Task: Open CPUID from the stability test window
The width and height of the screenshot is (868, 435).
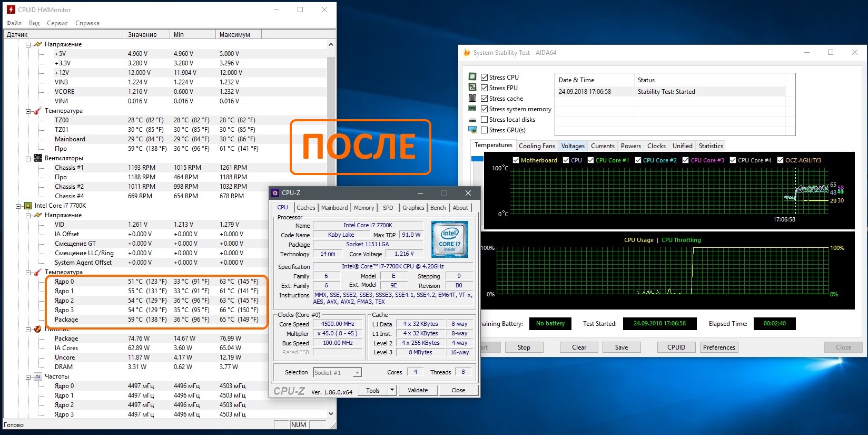Action: tap(676, 347)
